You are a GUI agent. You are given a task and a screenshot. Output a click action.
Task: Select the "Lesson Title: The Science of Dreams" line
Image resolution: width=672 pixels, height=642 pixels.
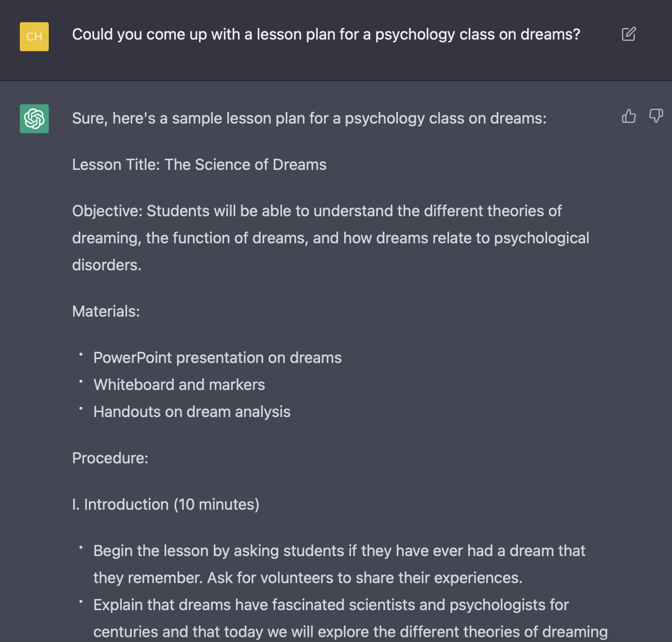199,165
